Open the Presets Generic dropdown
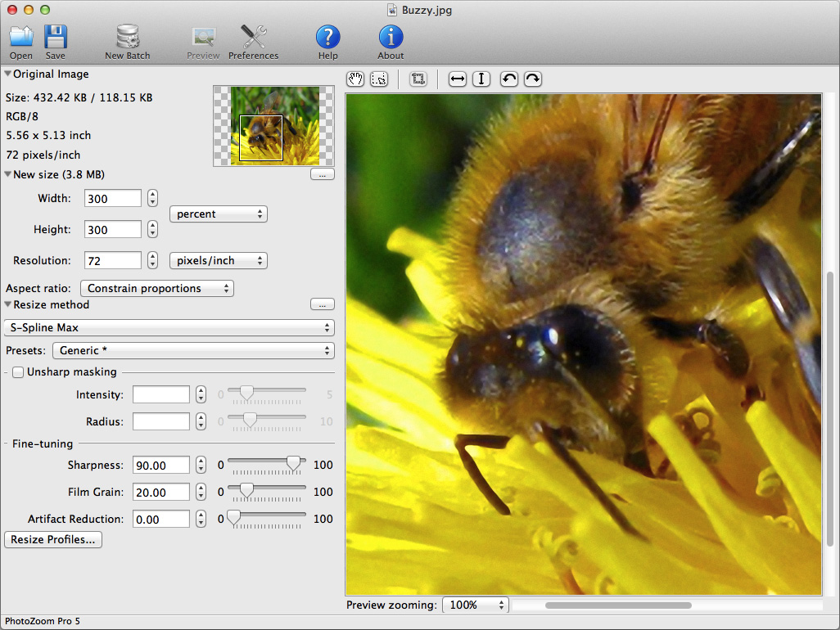This screenshot has height=630, width=840. click(193, 350)
